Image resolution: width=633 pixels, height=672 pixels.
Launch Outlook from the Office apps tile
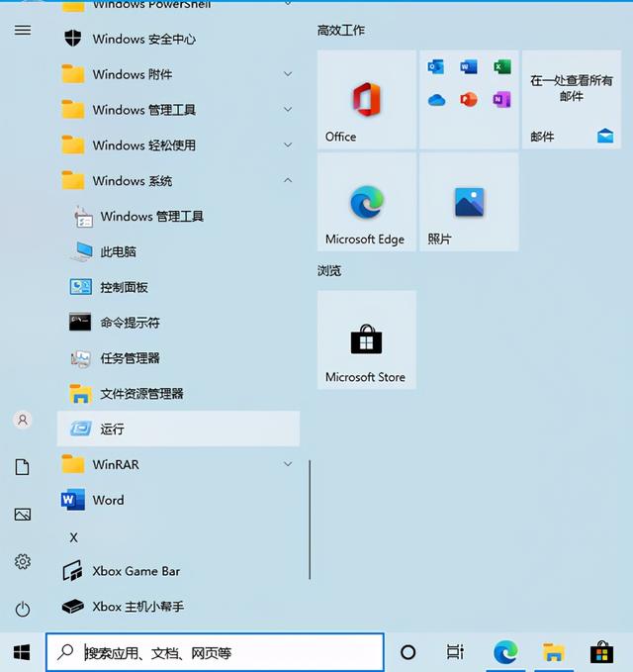pyautogui.click(x=435, y=67)
